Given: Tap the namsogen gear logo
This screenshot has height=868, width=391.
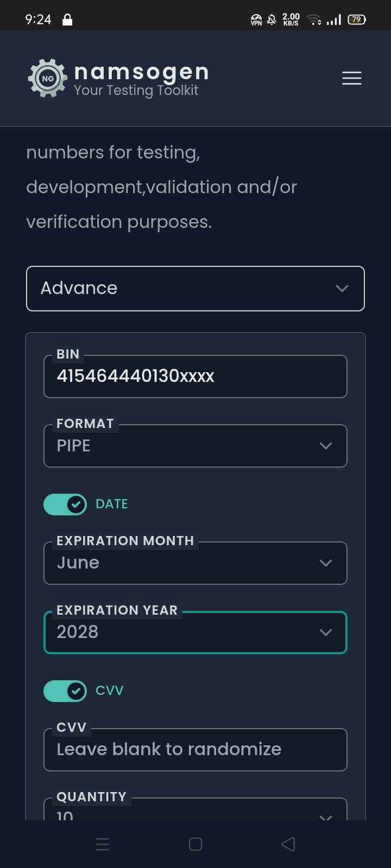Looking at the screenshot, I should click(48, 78).
